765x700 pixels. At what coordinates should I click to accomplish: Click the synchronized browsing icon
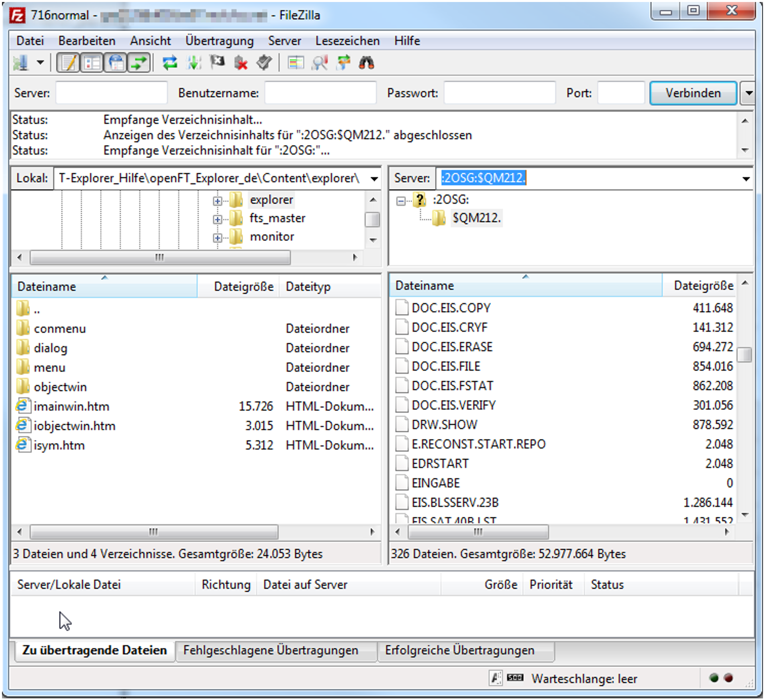[343, 63]
